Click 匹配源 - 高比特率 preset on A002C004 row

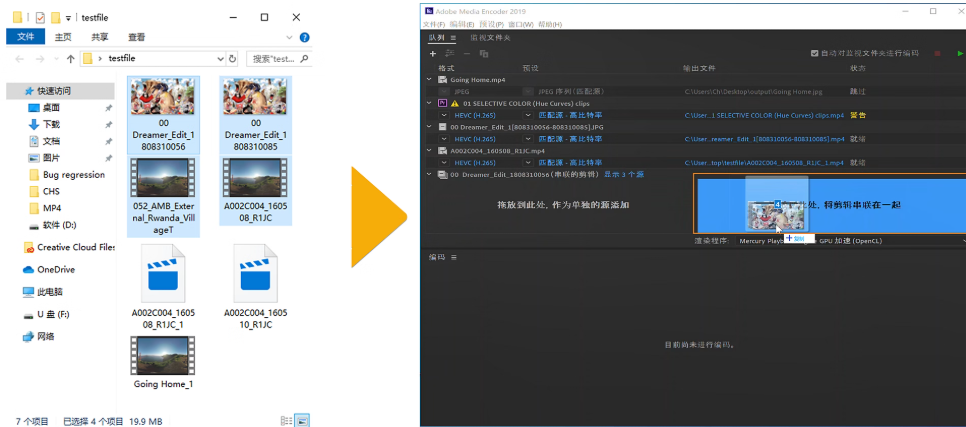pyautogui.click(x=570, y=163)
